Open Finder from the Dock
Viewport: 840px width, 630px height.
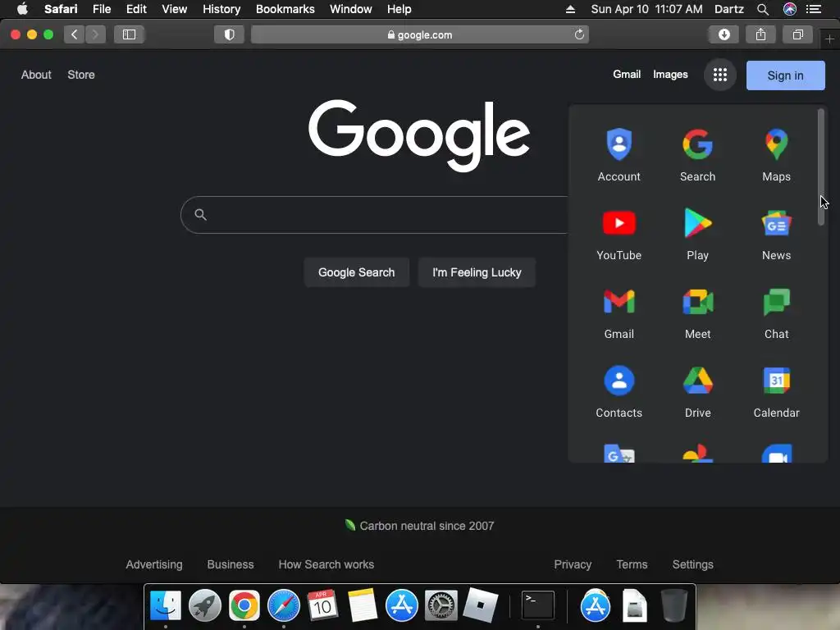coord(166,605)
